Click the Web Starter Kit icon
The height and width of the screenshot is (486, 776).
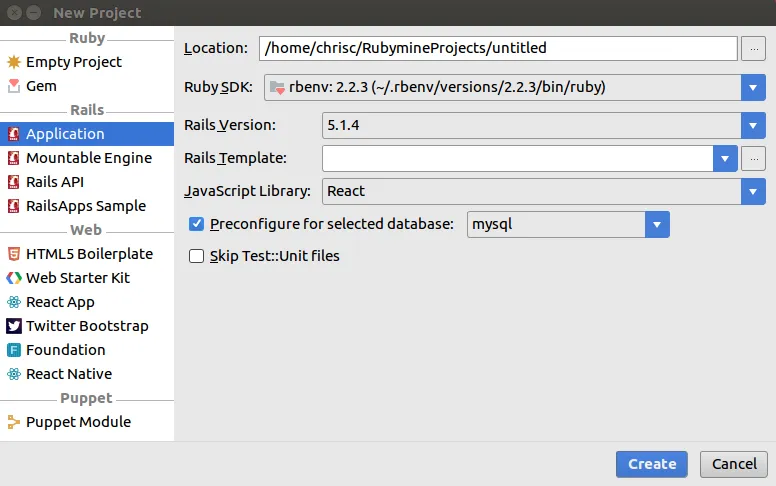(x=14, y=278)
